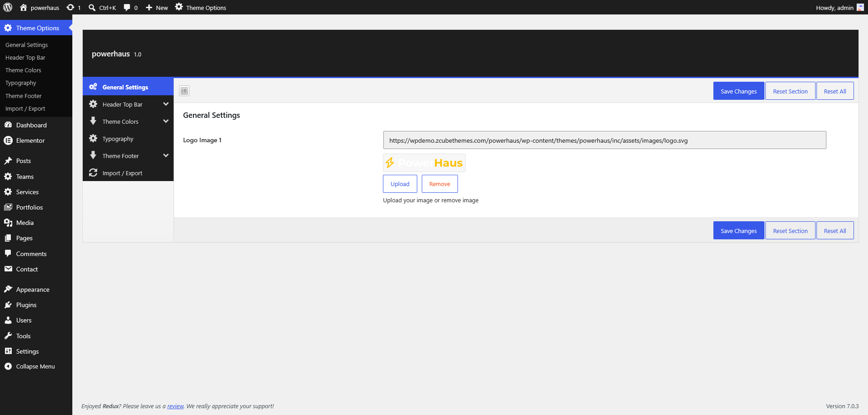Click the bottom Save Changes button
Image resolution: width=868 pixels, height=415 pixels.
[739, 230]
